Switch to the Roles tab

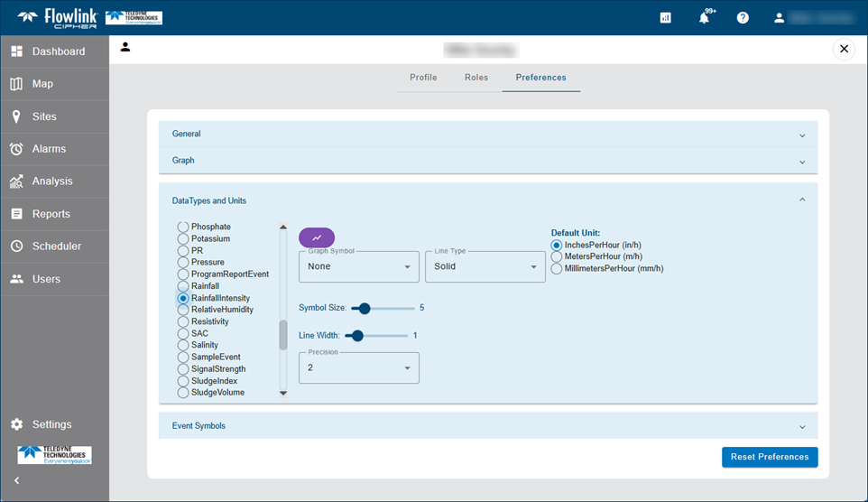pos(476,78)
